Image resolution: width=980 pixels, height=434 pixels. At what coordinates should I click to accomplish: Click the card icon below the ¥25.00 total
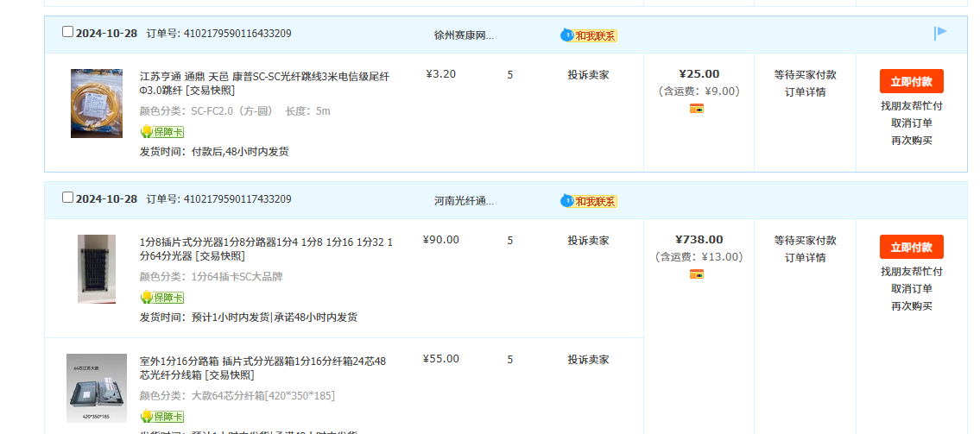tap(697, 109)
